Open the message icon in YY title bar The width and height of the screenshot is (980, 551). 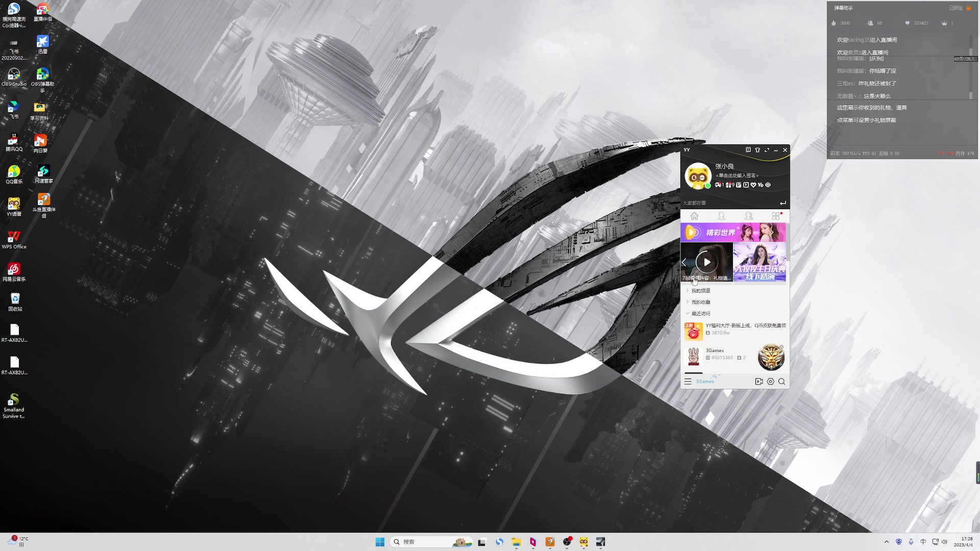click(748, 150)
